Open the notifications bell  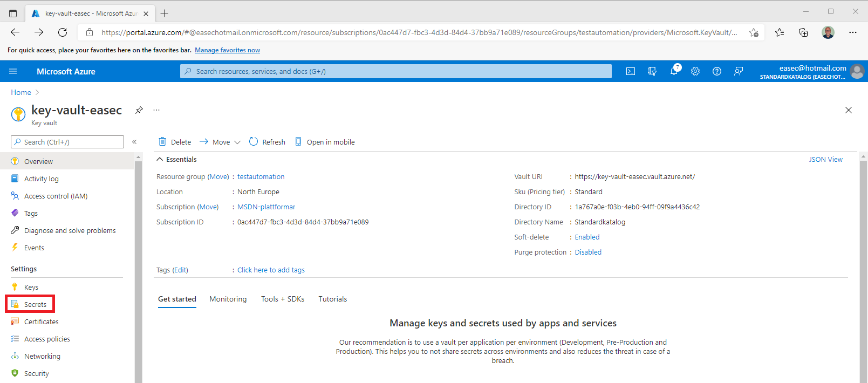tap(674, 71)
